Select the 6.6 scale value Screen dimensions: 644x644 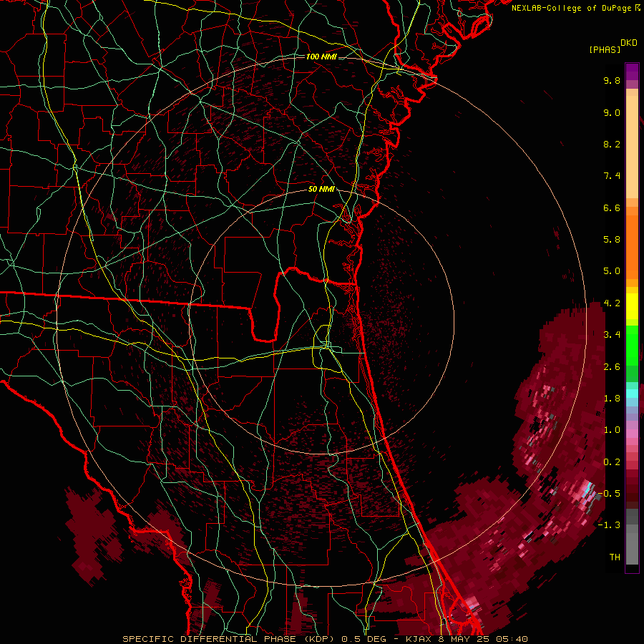pyautogui.click(x=612, y=208)
